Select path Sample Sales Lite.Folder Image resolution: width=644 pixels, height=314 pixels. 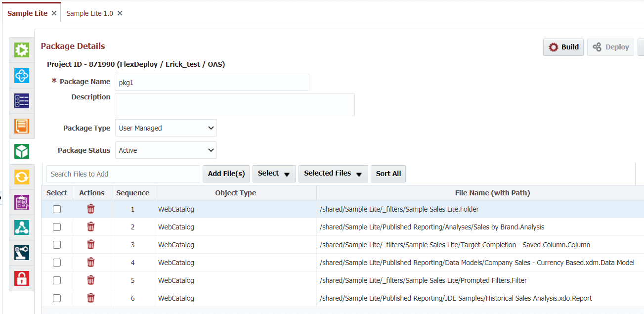coord(399,209)
